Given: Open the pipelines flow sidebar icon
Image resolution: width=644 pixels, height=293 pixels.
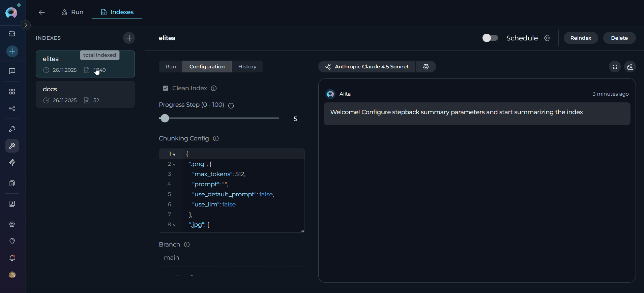Looking at the screenshot, I should click(x=12, y=108).
